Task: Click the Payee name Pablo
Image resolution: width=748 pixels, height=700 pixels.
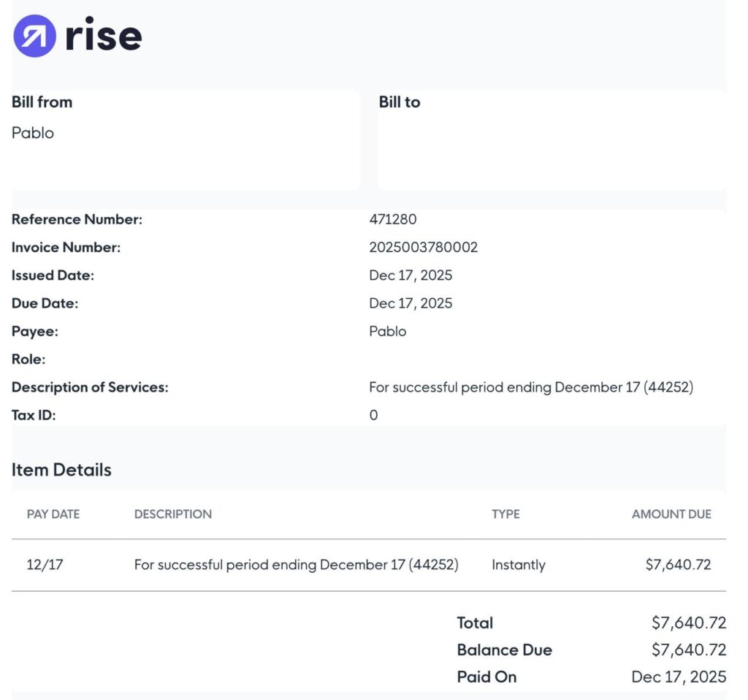Action: pyautogui.click(x=388, y=331)
